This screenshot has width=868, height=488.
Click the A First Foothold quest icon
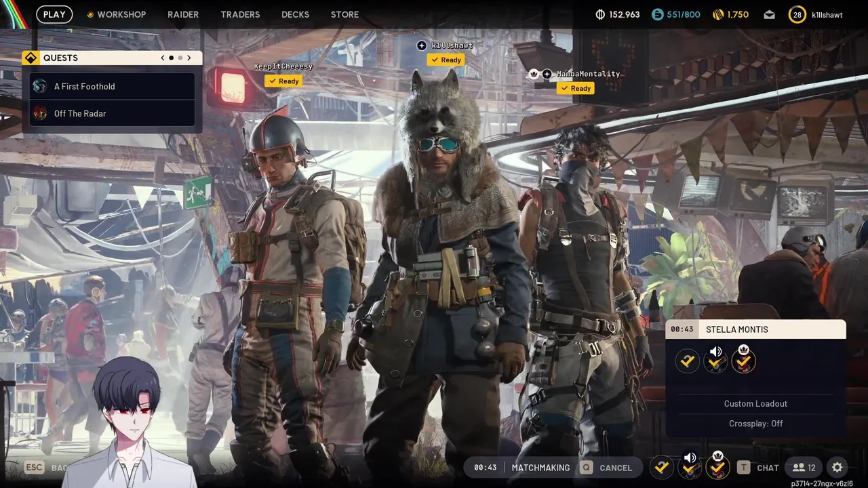point(40,86)
